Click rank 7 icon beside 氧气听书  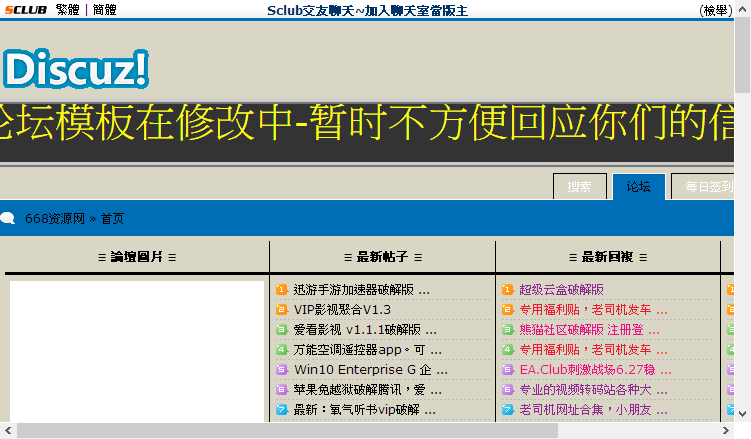click(282, 410)
